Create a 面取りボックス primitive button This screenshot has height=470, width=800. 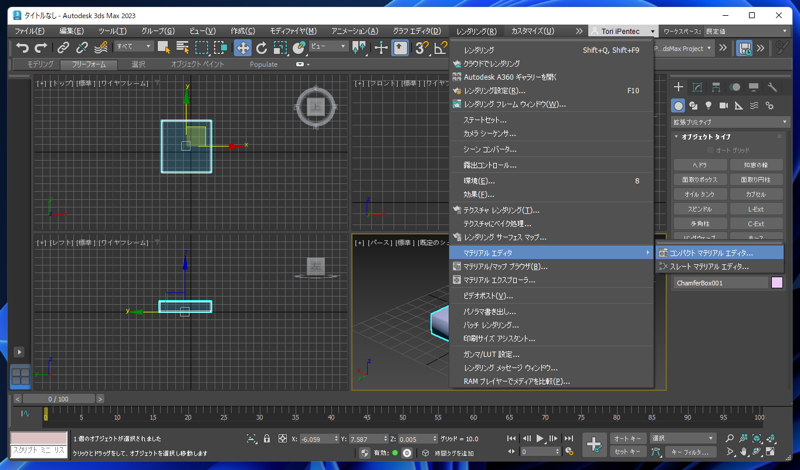coord(700,180)
